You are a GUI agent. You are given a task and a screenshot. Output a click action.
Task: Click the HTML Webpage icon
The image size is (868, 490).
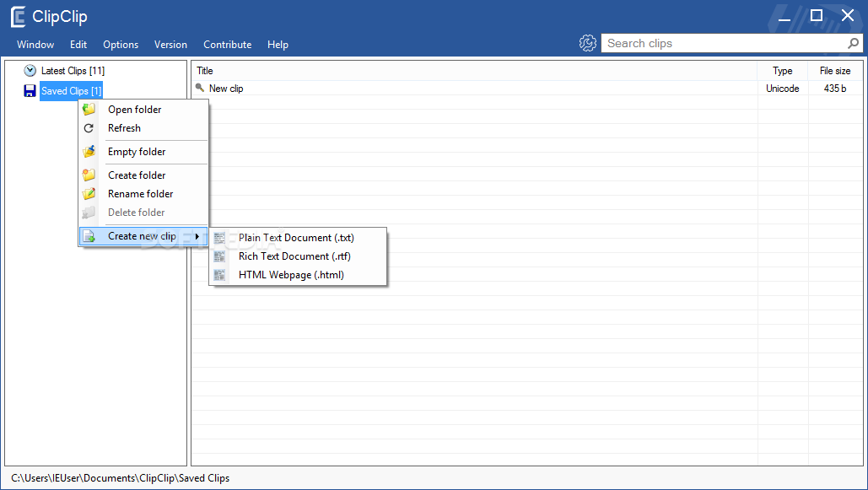click(x=220, y=275)
